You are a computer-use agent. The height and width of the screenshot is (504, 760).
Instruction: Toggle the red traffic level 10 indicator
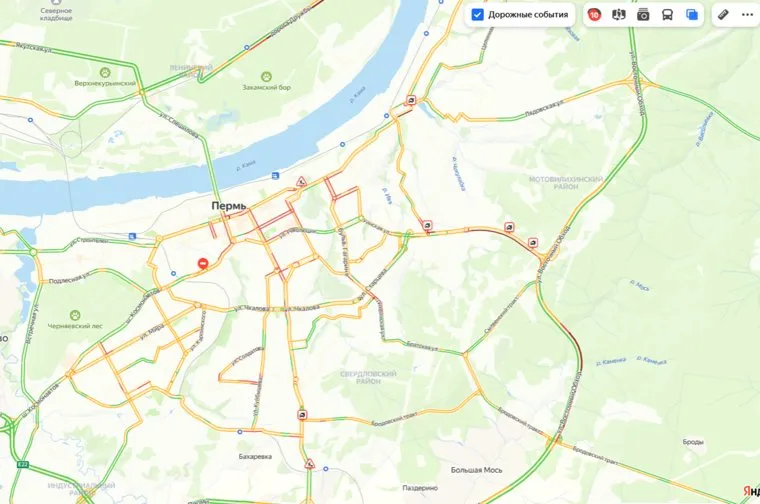coord(594,15)
